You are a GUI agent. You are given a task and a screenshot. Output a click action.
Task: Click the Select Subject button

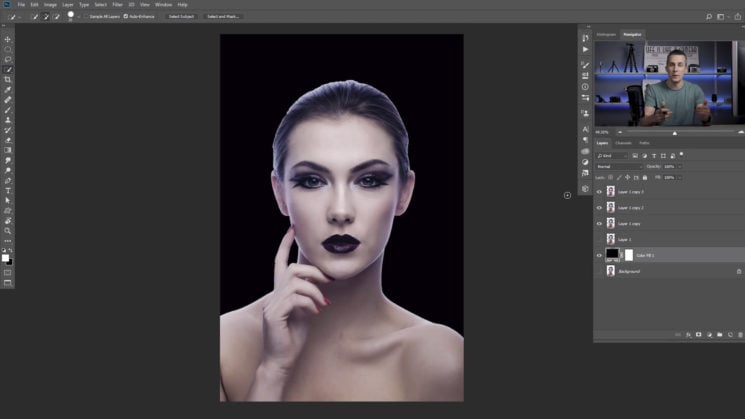pos(181,16)
